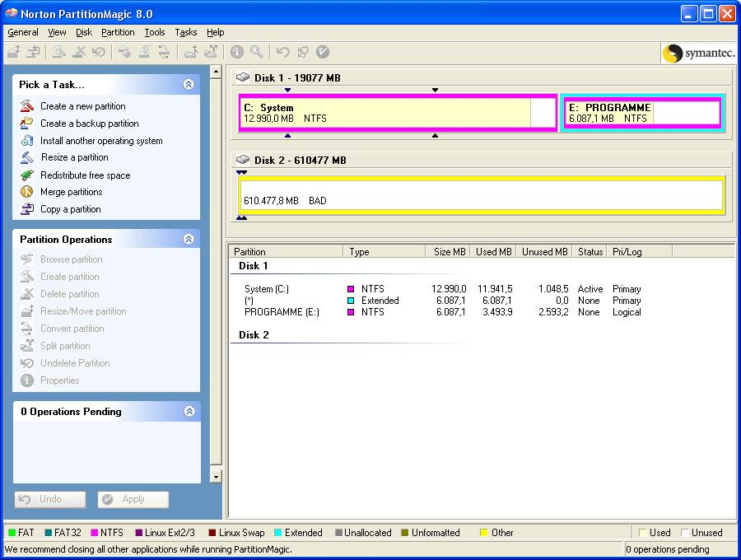
Task: Click the Size MB column header
Action: [448, 251]
